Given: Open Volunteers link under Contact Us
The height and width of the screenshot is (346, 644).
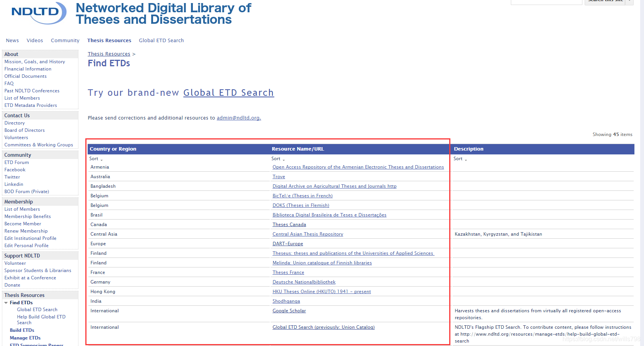Looking at the screenshot, I should point(16,138).
